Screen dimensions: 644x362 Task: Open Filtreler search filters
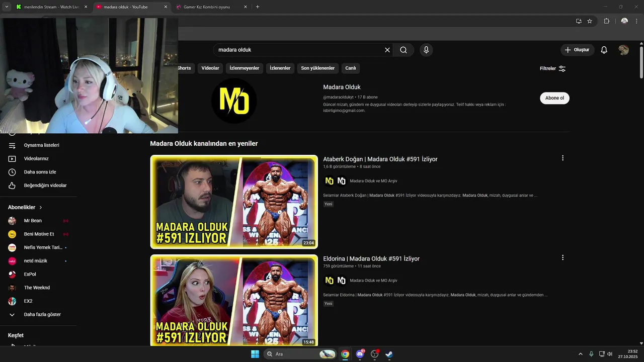click(552, 68)
